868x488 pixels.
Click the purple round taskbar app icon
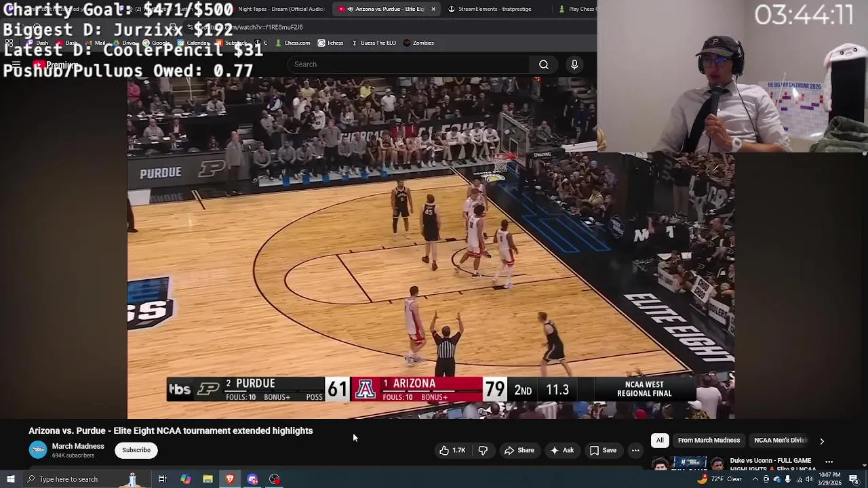(x=252, y=479)
